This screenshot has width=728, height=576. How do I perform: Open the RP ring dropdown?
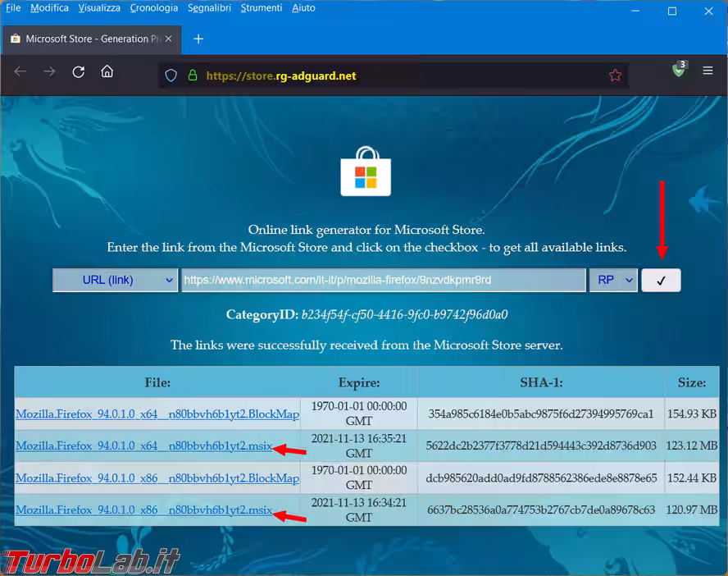(612, 280)
